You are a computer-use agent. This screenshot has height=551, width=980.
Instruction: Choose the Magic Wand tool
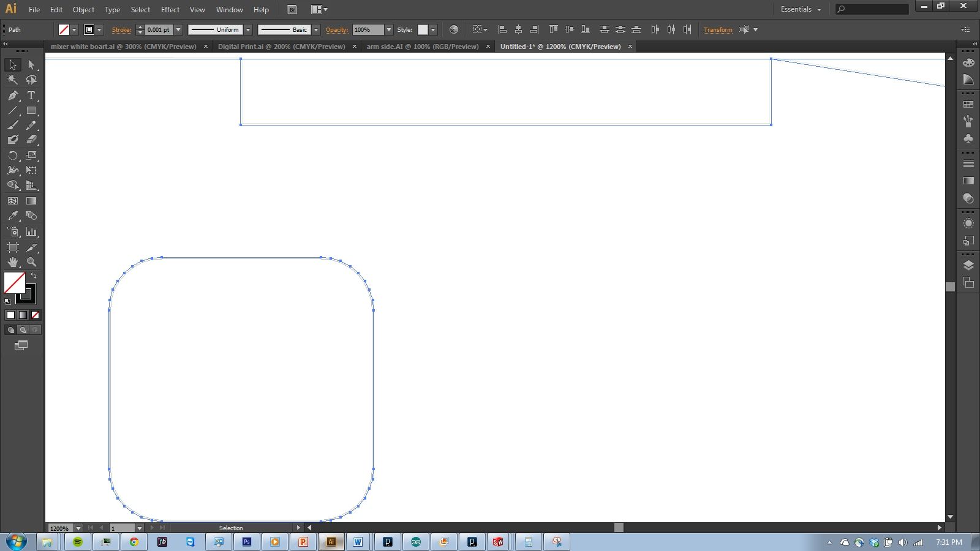tap(13, 80)
